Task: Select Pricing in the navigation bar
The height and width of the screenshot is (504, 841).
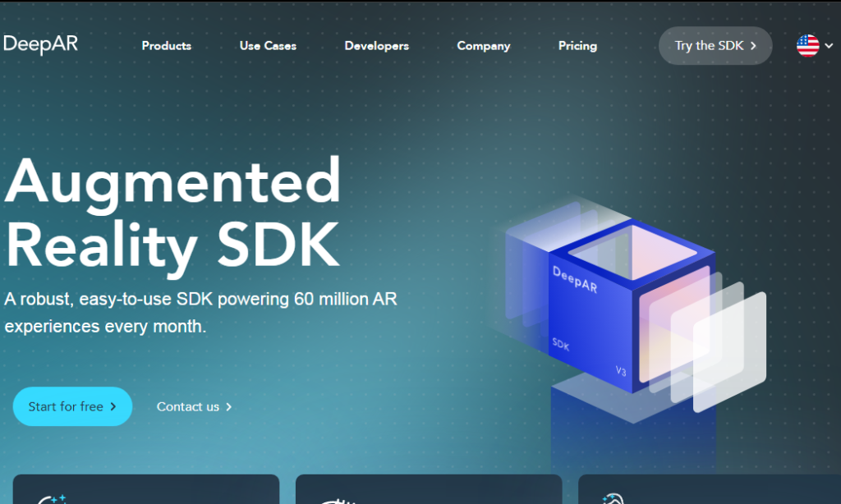Action: point(577,46)
